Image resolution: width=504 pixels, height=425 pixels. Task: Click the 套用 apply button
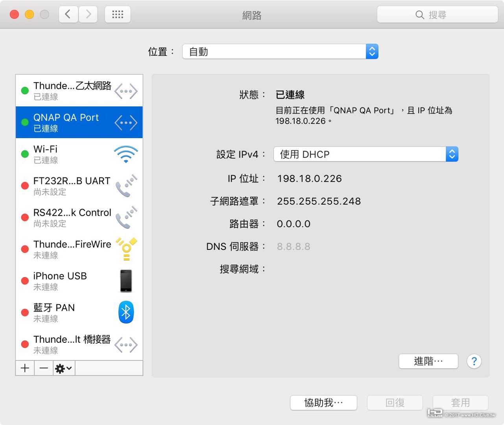[460, 403]
